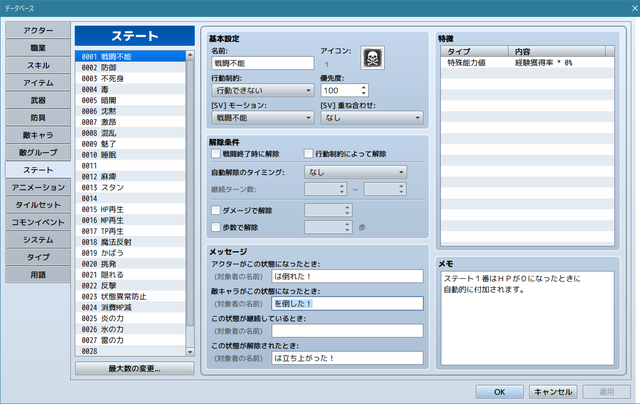Viewport: 640px width, 404px height.
Task: Enable 行動制約によって解除 checkbox
Action: [x=309, y=154]
